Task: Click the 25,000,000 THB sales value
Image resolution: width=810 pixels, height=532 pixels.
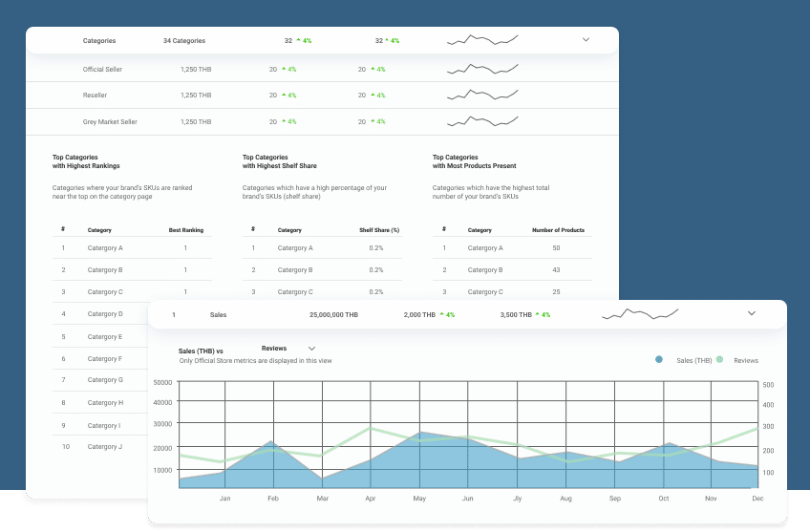Action: click(x=333, y=314)
